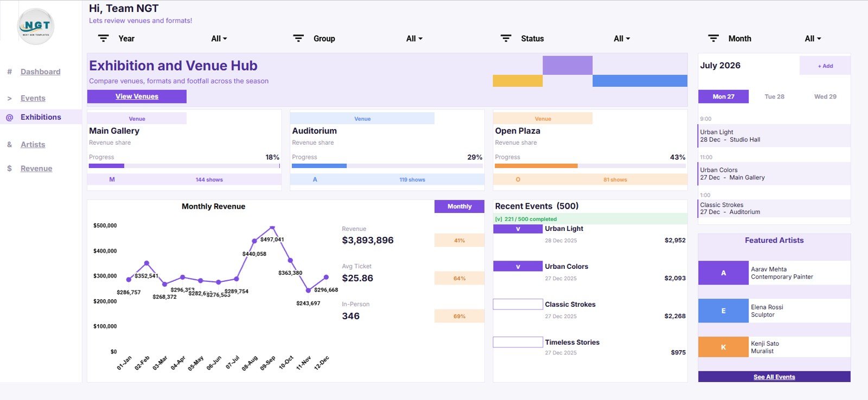This screenshot has width=868, height=400.
Task: Click the $2,952 Urban Light amount
Action: point(675,240)
